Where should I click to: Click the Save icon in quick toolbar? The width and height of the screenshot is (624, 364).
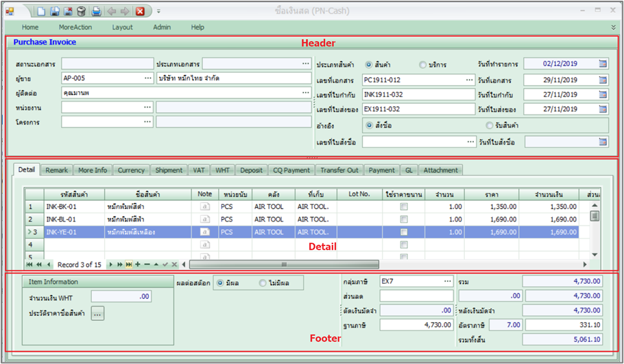[55, 11]
